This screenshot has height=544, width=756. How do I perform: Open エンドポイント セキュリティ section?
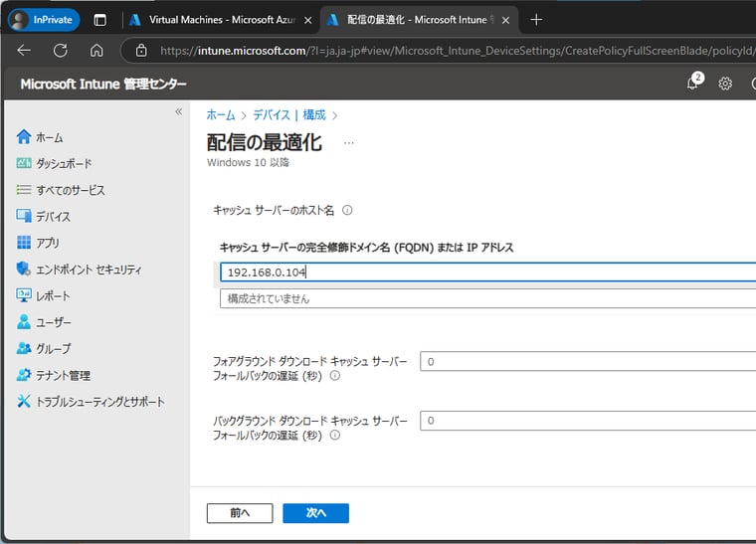click(x=79, y=270)
